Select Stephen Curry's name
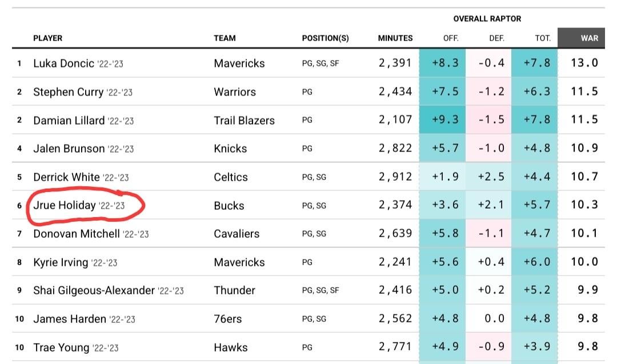 click(x=68, y=92)
